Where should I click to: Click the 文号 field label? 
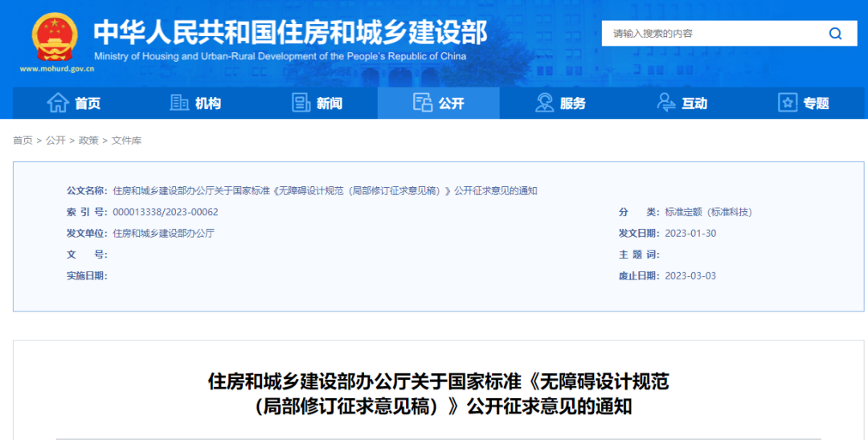point(87,255)
